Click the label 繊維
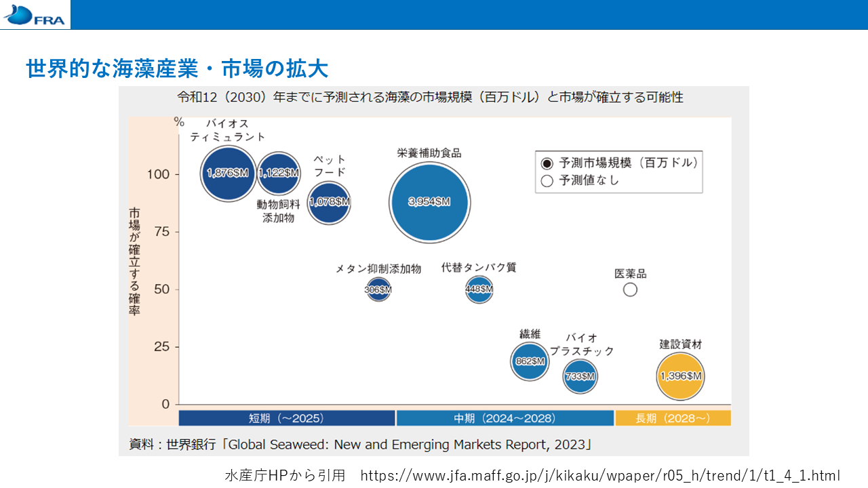The height and width of the screenshot is (488, 868). click(x=530, y=334)
